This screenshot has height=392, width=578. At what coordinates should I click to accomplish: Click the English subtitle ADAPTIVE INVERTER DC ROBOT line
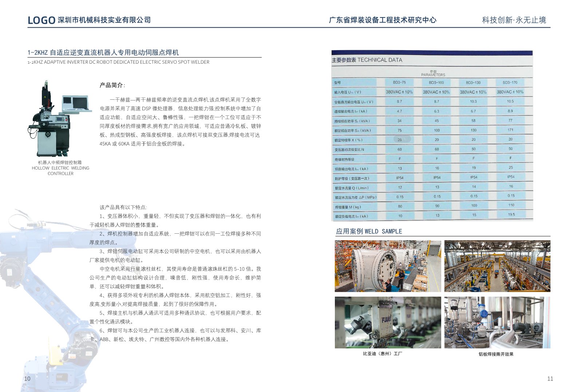118,62
